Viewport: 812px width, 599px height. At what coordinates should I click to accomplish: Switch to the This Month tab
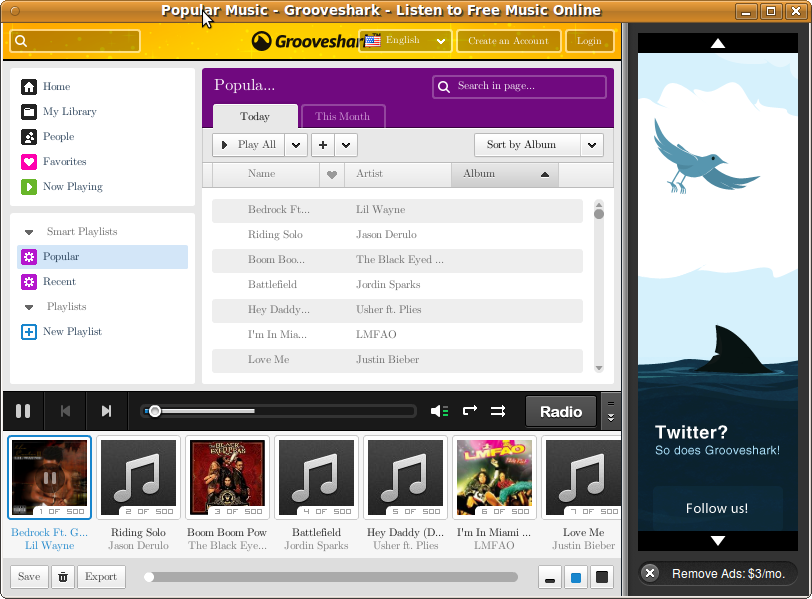[343, 116]
